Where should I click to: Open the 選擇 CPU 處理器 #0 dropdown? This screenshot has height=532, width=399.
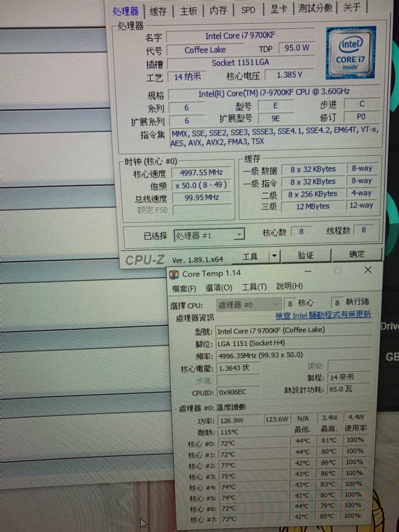[248, 305]
